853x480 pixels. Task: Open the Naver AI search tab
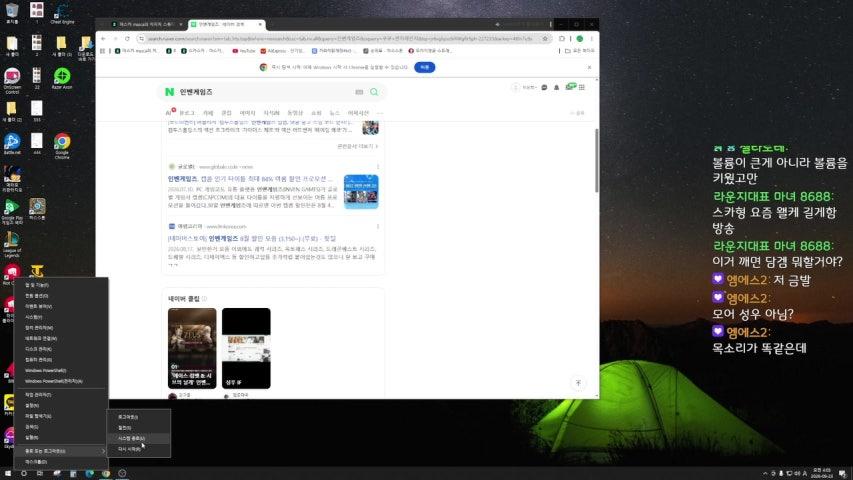169,113
